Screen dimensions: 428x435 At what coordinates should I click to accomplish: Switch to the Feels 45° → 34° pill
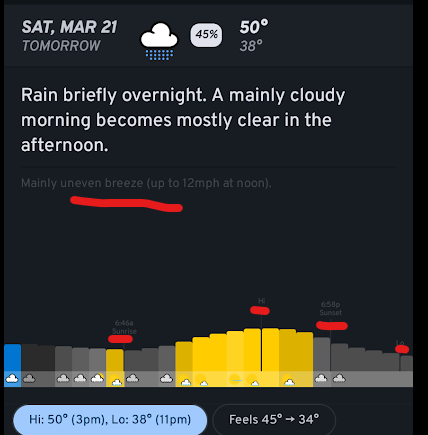tap(274, 420)
